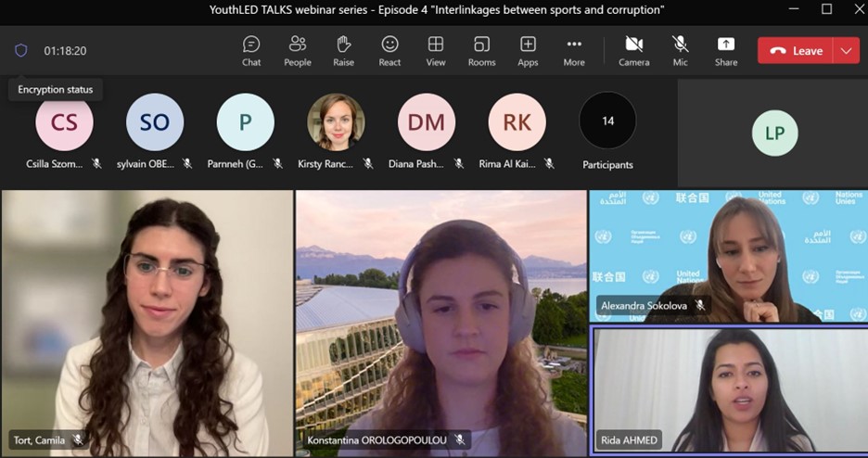Select Alexandra Sokolova's video tile
This screenshot has height=458, width=868.
click(729, 255)
